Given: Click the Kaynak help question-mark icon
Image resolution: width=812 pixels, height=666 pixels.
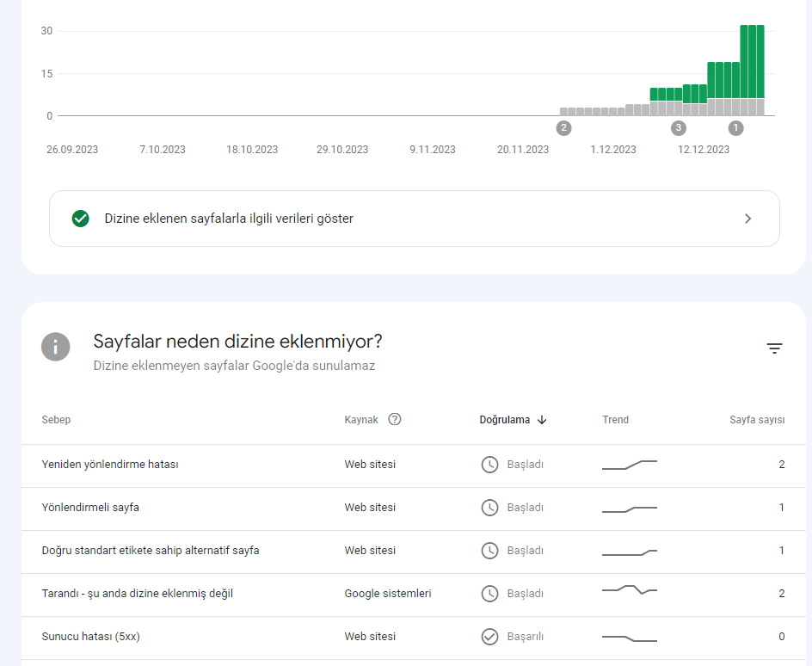Looking at the screenshot, I should (x=395, y=419).
